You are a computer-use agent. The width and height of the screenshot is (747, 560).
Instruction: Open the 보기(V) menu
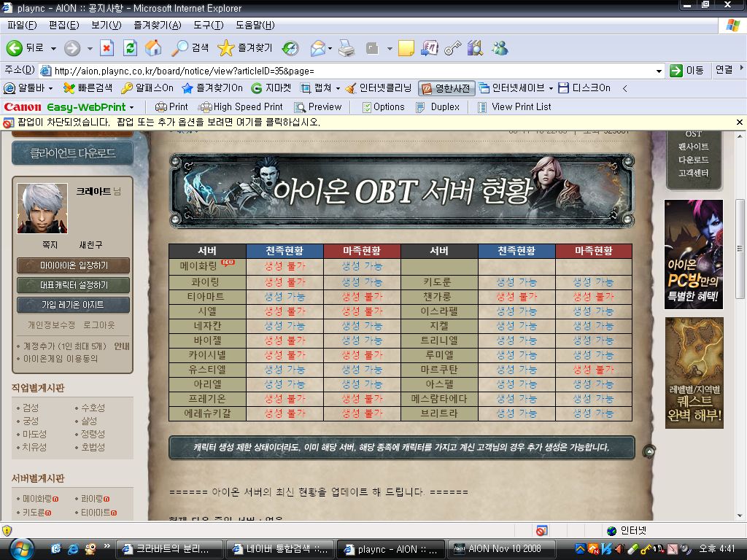pos(107,26)
